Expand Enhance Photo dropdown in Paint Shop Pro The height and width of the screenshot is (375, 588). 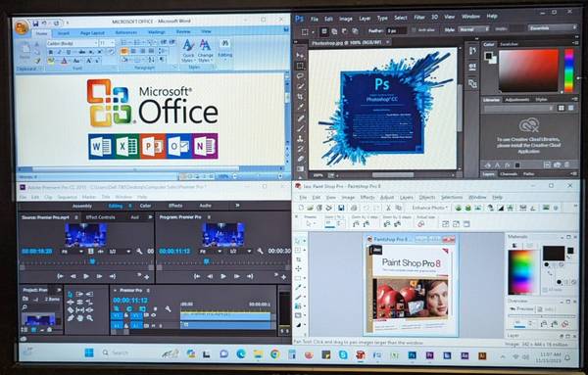[430, 208]
